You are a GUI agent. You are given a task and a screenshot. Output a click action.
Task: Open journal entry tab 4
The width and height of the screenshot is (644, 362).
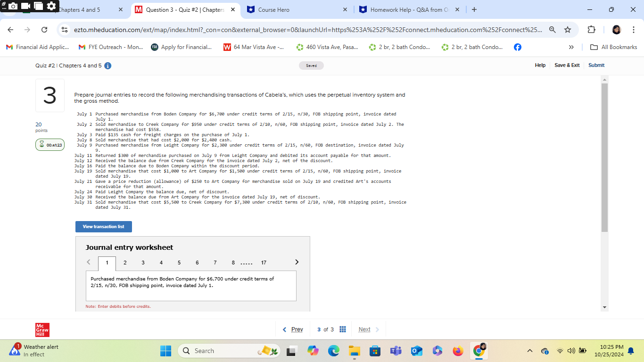point(161,263)
